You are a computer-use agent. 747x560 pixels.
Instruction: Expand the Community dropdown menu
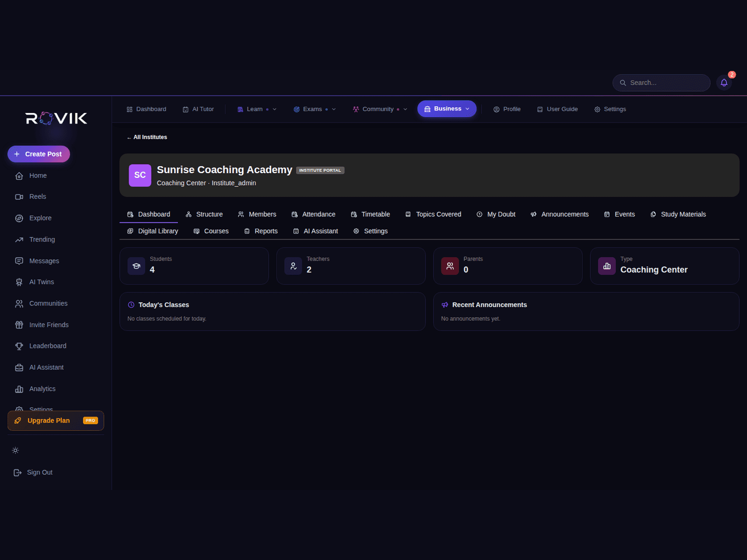380,109
